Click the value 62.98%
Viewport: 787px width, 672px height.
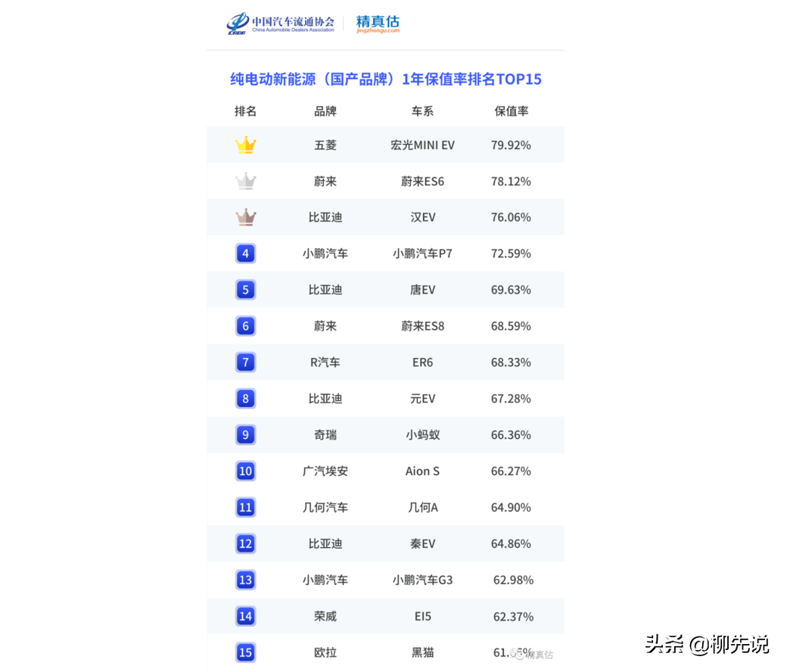pyautogui.click(x=514, y=580)
